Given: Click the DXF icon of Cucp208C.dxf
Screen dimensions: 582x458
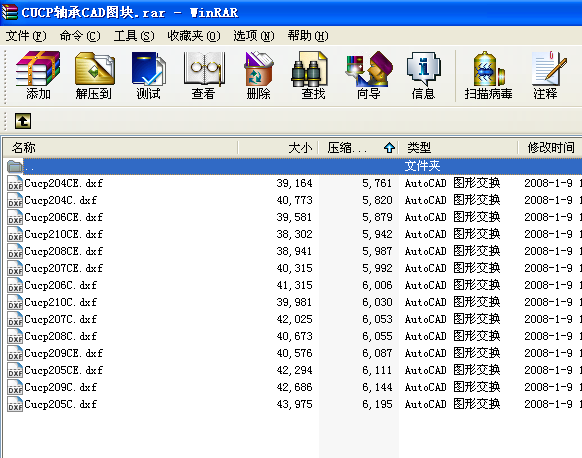Looking at the screenshot, I should (x=15, y=336).
